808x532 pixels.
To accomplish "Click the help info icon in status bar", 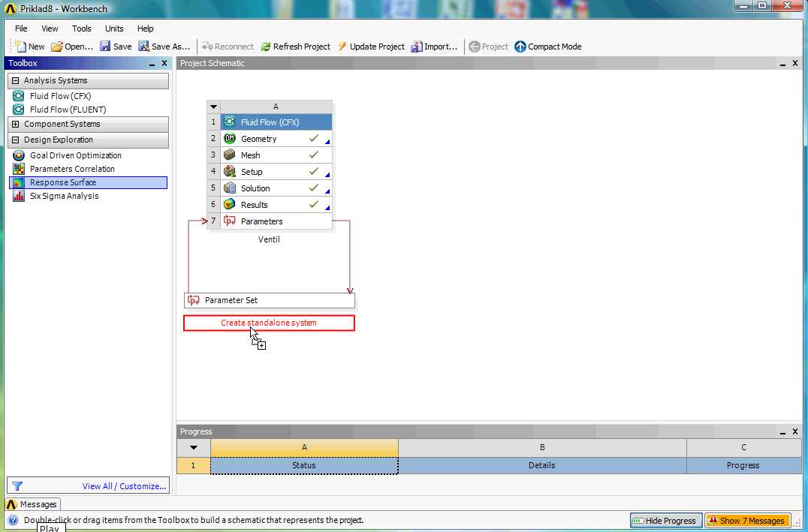I will tap(13, 520).
